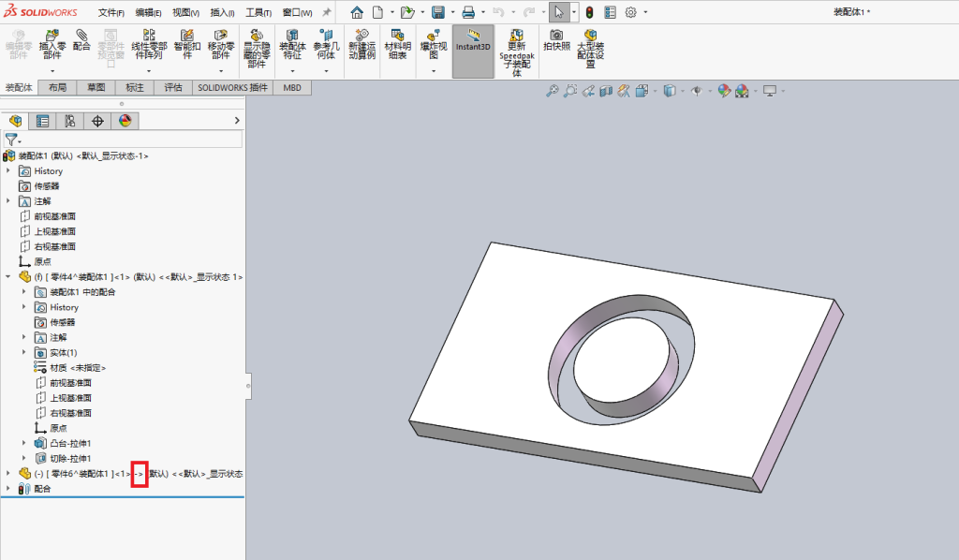Screen dimensions: 959x560
Task: Select the 材料明细表 bill of materials icon
Action: [x=397, y=45]
